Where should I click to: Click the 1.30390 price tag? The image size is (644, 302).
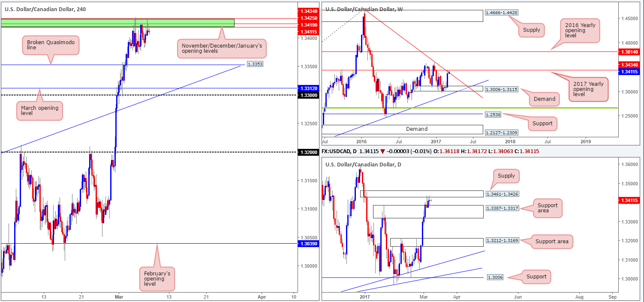click(x=308, y=243)
